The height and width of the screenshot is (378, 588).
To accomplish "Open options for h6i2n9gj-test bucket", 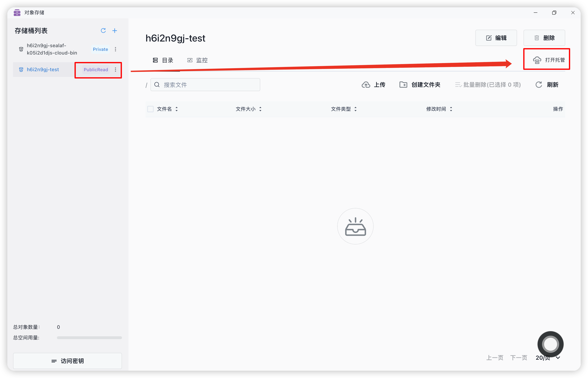I will (x=115, y=69).
